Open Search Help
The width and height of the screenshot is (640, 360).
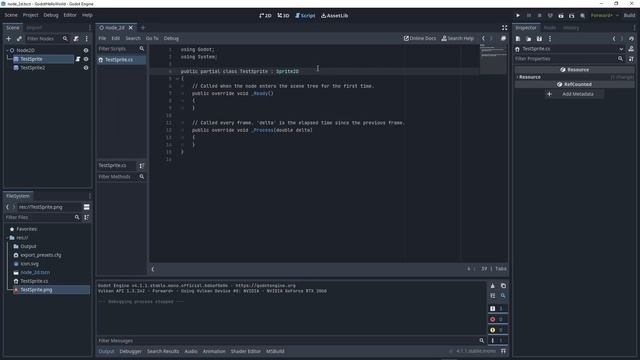click(x=458, y=38)
